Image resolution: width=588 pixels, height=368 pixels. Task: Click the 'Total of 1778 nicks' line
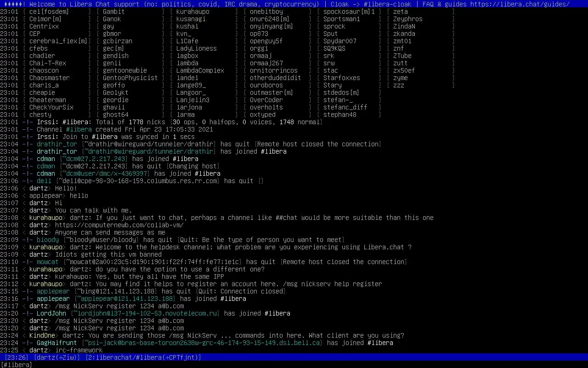[x=161, y=122]
